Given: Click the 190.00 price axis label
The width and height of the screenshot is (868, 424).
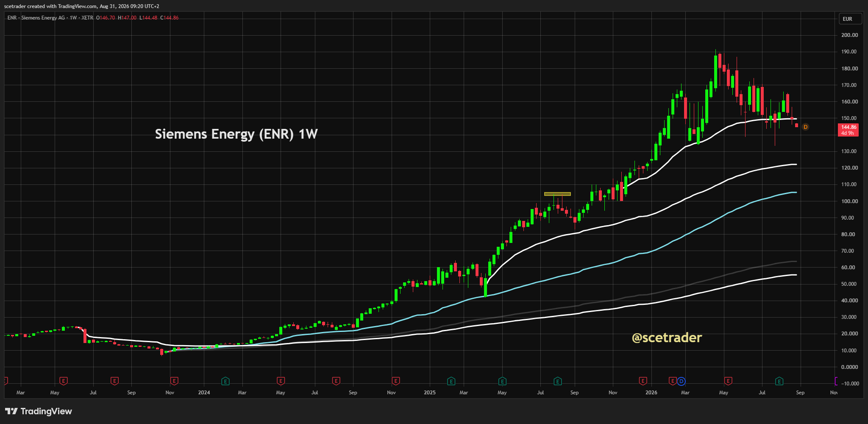Looking at the screenshot, I should point(849,52).
